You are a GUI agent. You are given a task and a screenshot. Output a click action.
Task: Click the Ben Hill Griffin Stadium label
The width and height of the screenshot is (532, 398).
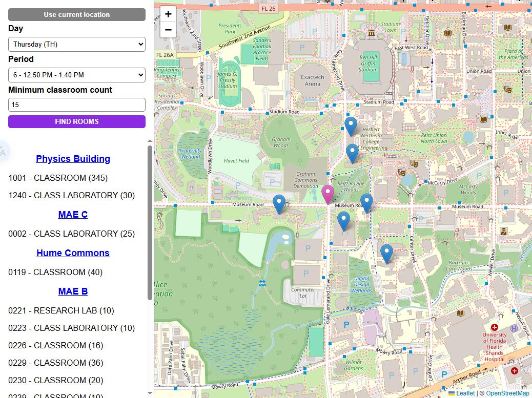pos(368,64)
